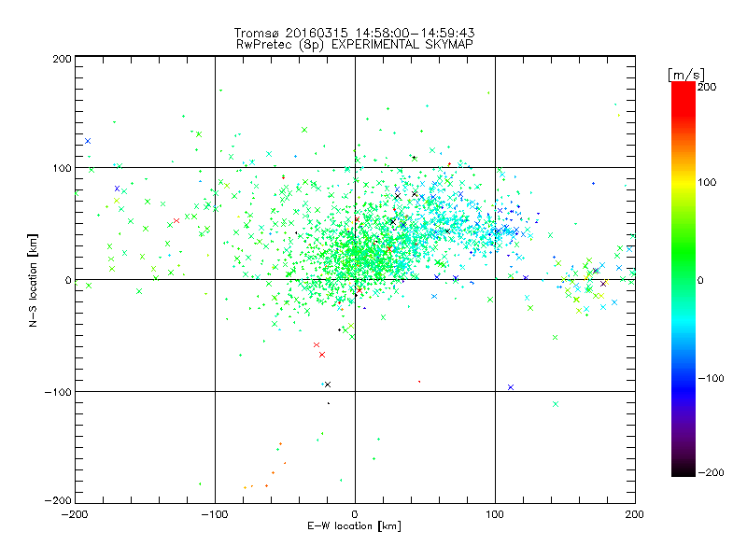Click the x-axis tick label '-200'
The height and width of the screenshot is (560, 747).
point(75,514)
